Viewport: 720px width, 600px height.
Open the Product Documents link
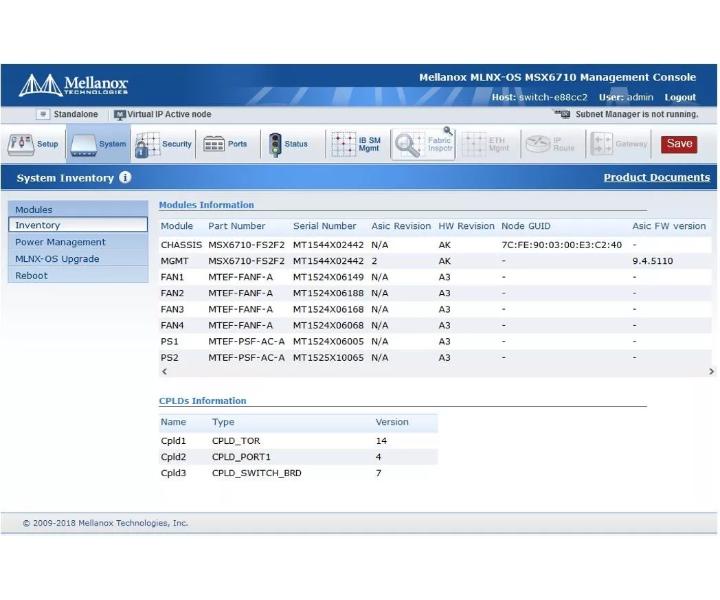[x=657, y=177]
